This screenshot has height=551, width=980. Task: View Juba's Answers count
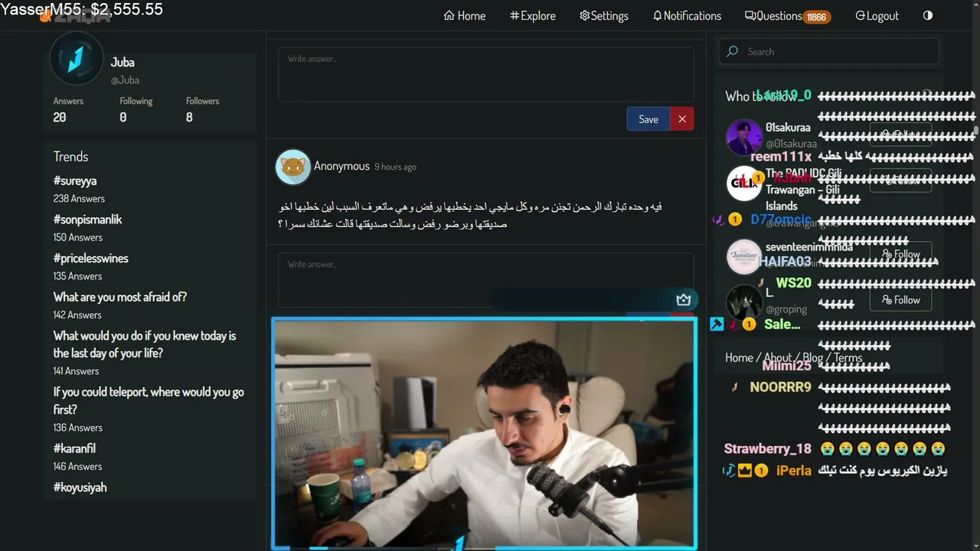pyautogui.click(x=68, y=109)
